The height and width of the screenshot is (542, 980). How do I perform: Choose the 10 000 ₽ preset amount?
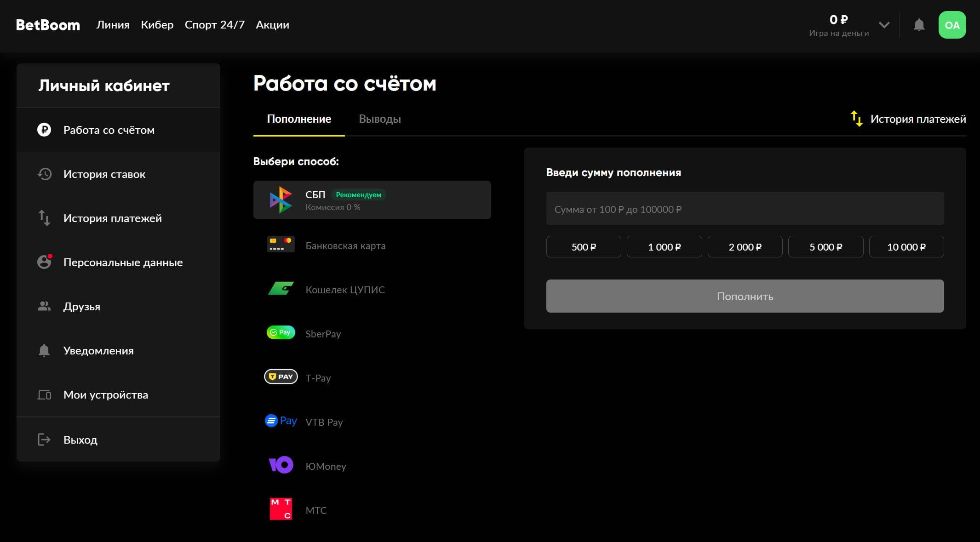(x=906, y=247)
